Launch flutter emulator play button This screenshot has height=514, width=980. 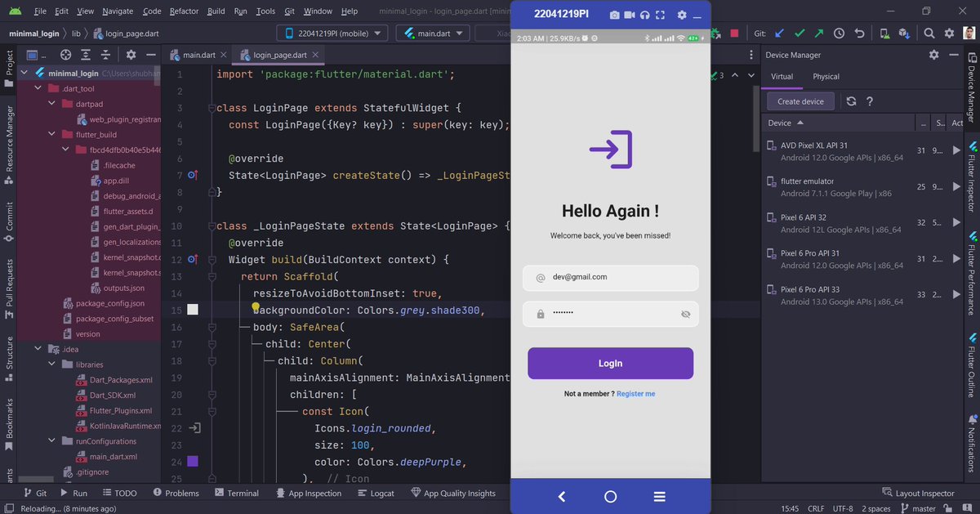coord(956,186)
